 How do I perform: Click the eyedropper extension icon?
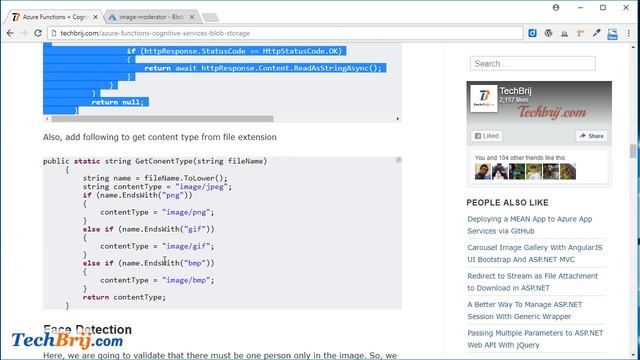596,33
